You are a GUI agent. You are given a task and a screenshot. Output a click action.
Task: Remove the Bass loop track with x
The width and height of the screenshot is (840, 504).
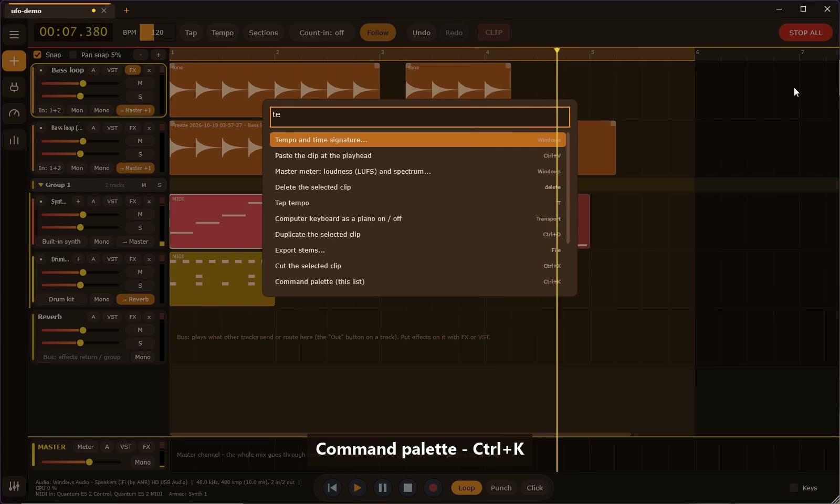(x=149, y=70)
